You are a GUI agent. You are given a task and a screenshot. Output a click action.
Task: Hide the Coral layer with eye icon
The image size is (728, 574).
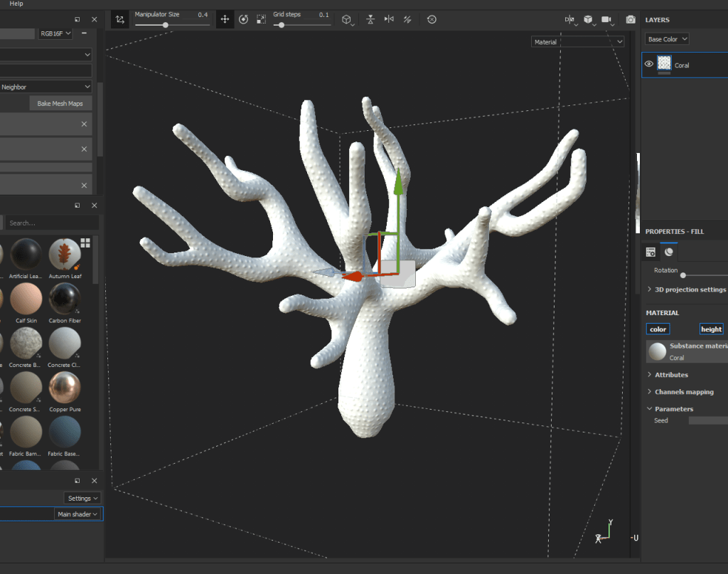[x=648, y=65]
